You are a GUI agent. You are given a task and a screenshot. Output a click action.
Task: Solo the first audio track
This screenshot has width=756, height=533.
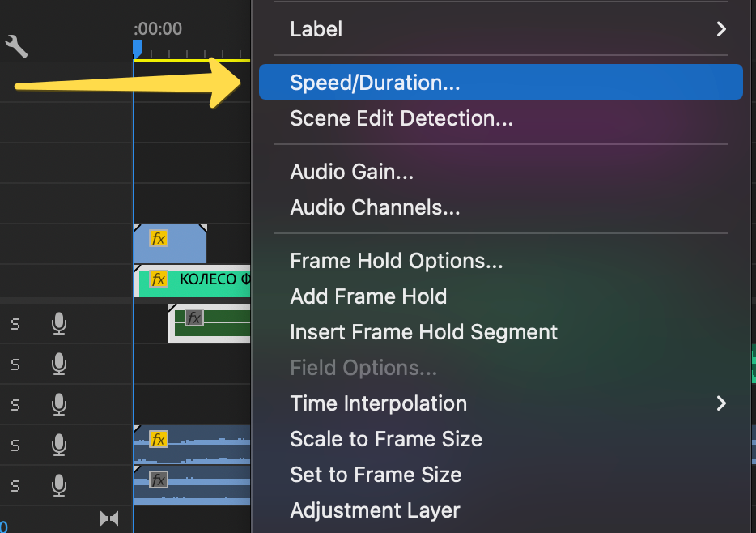[x=15, y=324]
